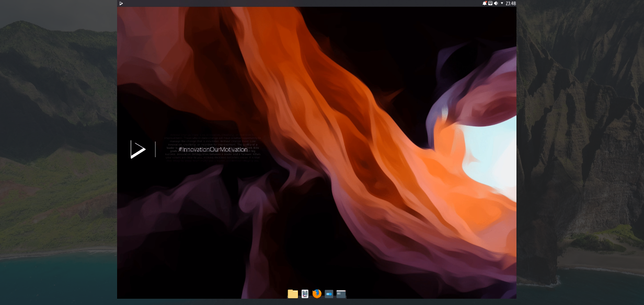Open the Files folder in the dock
This screenshot has width=644, height=305.
[293, 294]
